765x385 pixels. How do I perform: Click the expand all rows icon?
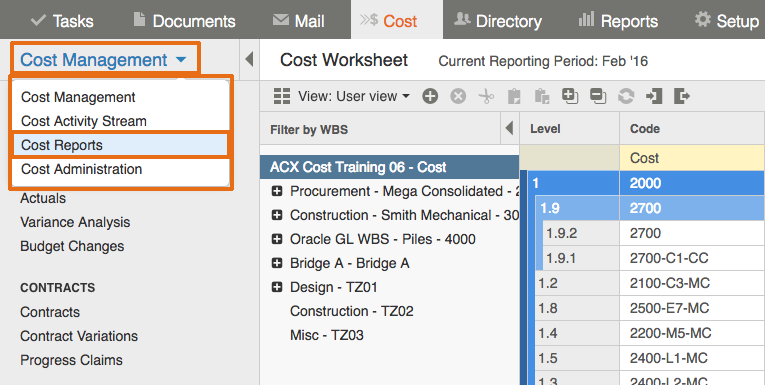(570, 96)
